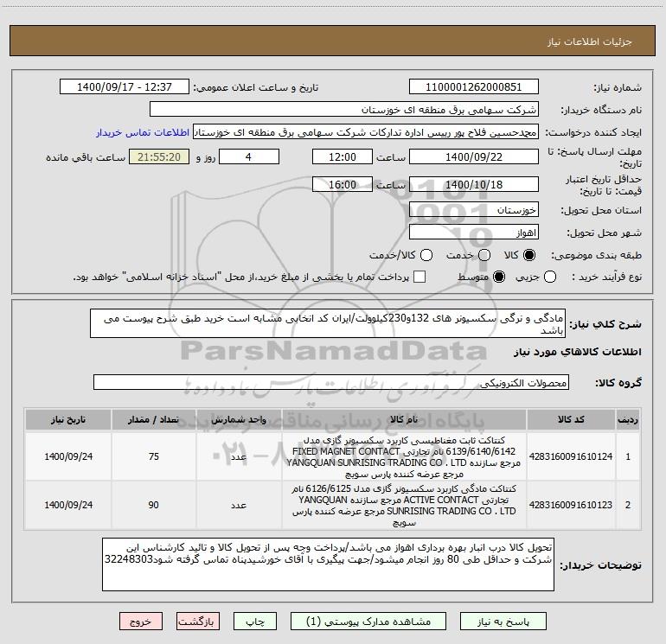The width and height of the screenshot is (666, 644).
Task: Click the unit عدد in row 1
Action: [239, 456]
